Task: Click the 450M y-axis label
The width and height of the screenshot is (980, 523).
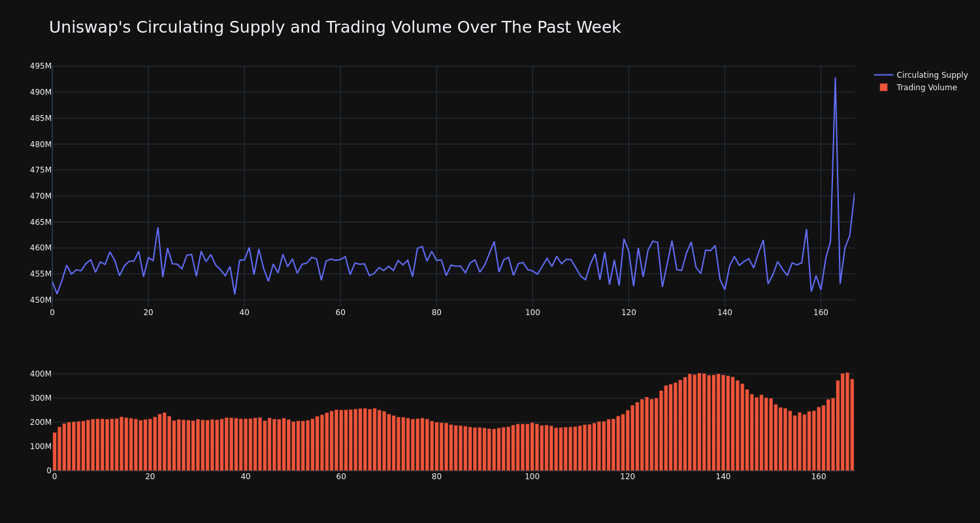Action: point(41,300)
